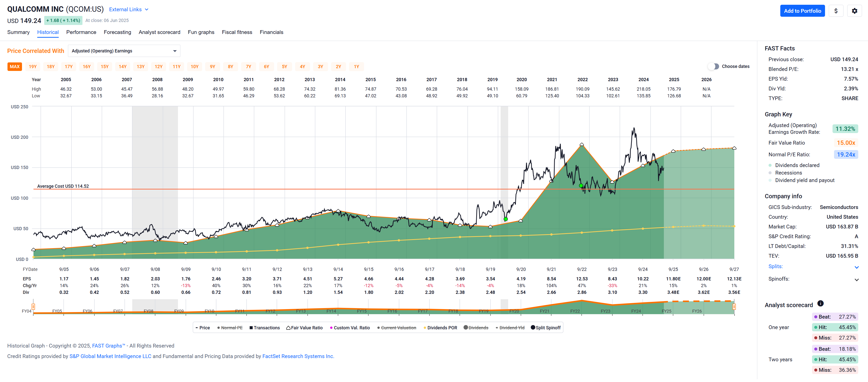Image resolution: width=868 pixels, height=382 pixels.
Task: Open the FAST Graphs copyright link
Action: 108,346
